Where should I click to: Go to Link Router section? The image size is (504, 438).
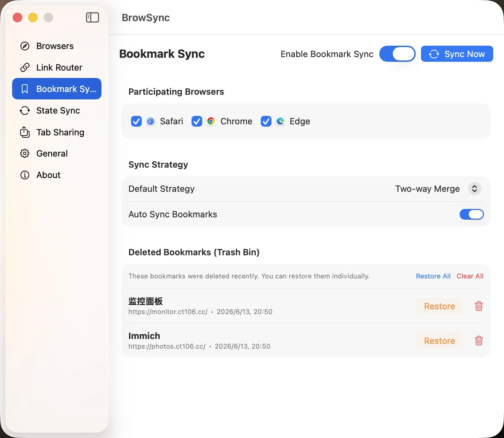[57, 68]
